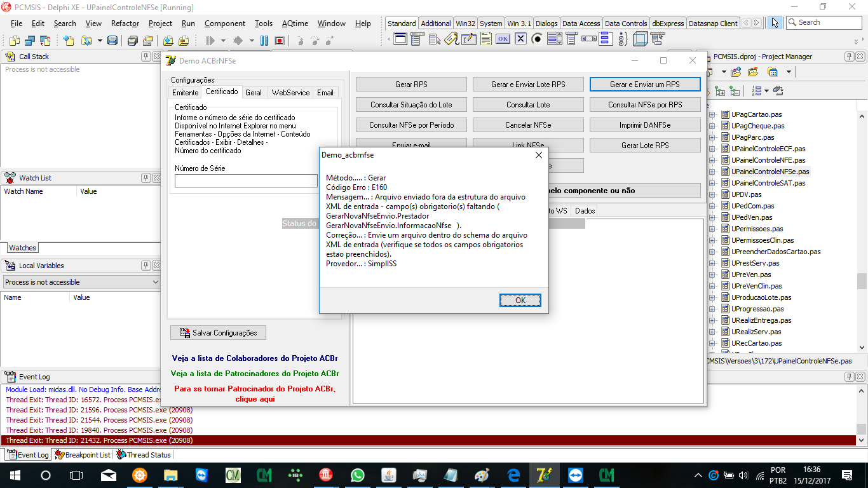
Task: Open Microsoft Edge from the taskbar
Action: [x=513, y=475]
